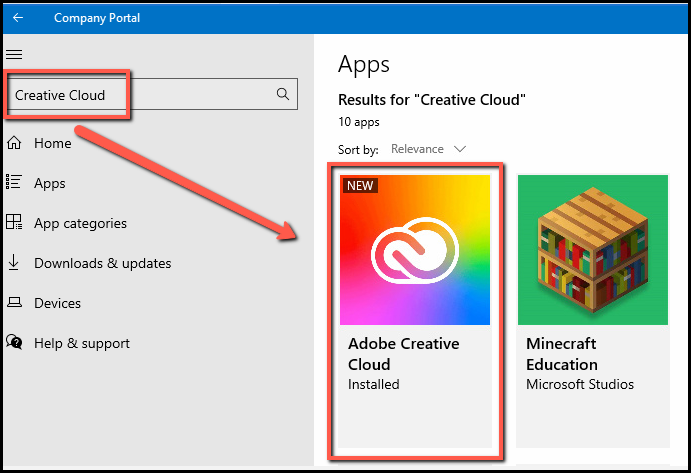Click the '10 apps' result count
The image size is (691, 473).
[359, 122]
